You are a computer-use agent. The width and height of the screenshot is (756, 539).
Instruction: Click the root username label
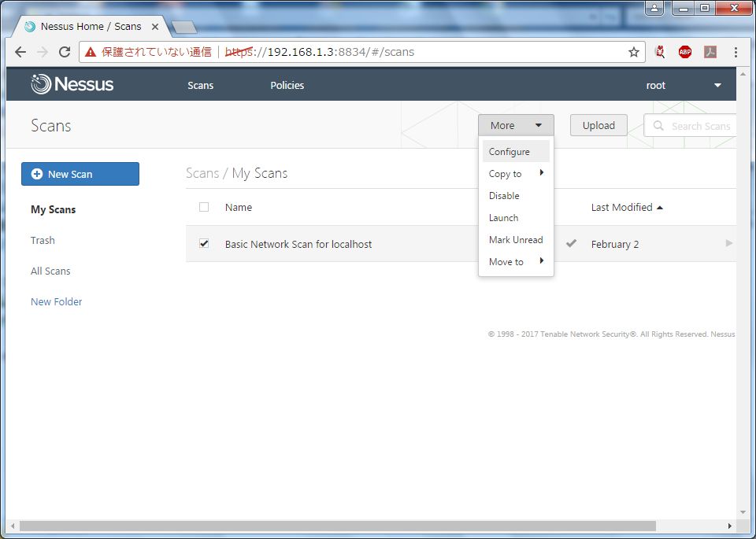point(656,85)
